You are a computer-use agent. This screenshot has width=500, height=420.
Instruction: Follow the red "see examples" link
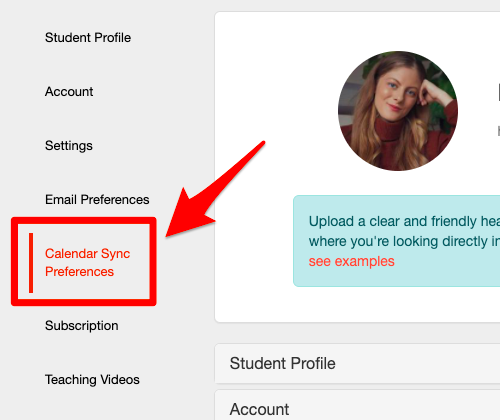click(351, 261)
